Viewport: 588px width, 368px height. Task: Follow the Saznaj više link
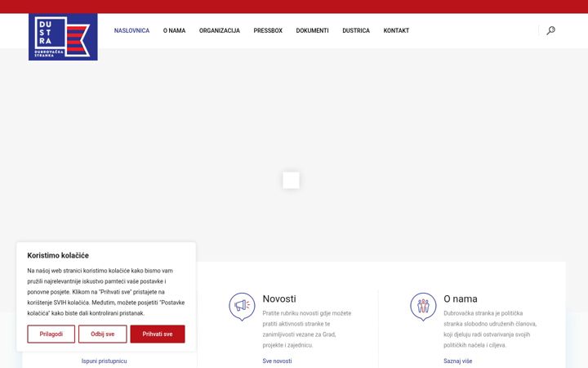(x=458, y=361)
